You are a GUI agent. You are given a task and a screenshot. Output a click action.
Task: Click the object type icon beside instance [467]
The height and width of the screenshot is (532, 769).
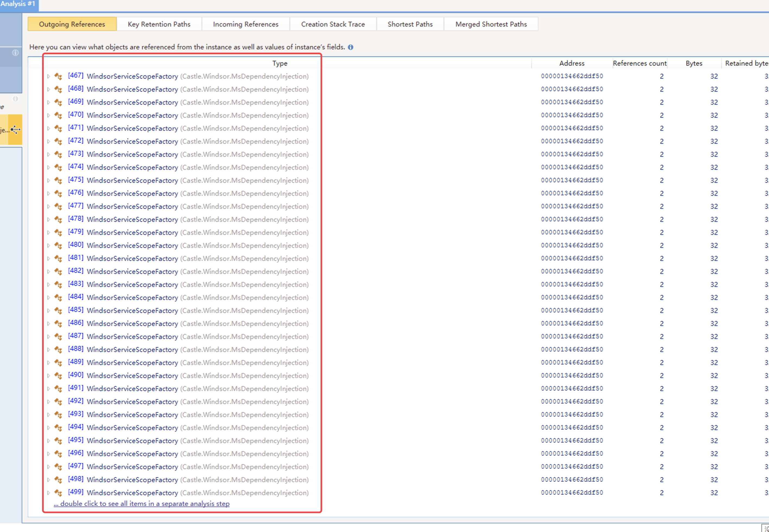pyautogui.click(x=59, y=76)
